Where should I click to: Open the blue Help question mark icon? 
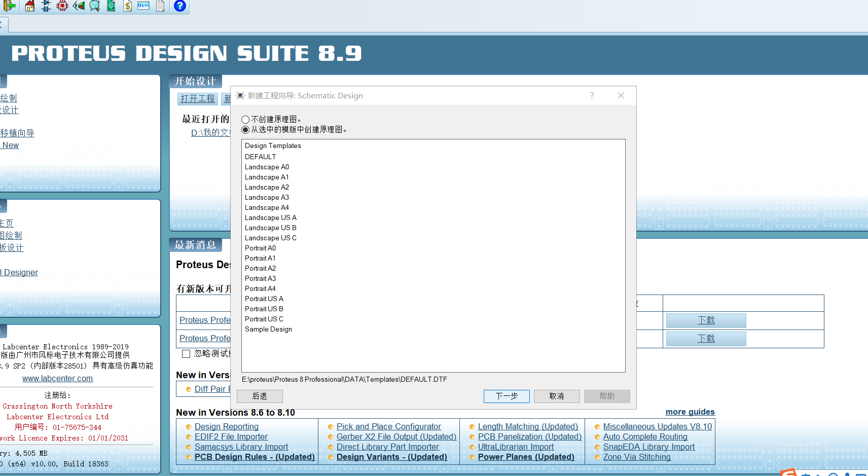pos(180,6)
